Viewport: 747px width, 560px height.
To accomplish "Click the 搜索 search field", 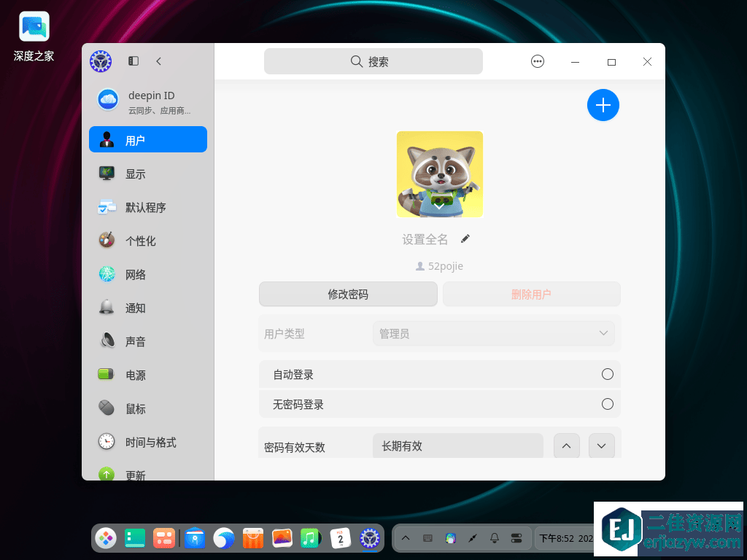I will [x=373, y=62].
